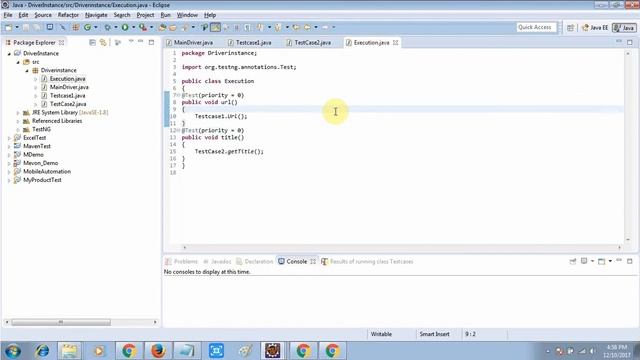Switch to the TestCase2.java editor tab

(x=309, y=42)
